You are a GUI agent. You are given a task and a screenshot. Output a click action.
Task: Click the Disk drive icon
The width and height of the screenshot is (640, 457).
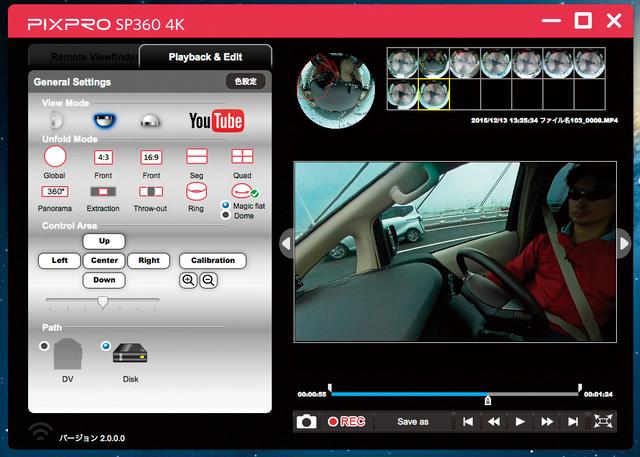pos(130,353)
